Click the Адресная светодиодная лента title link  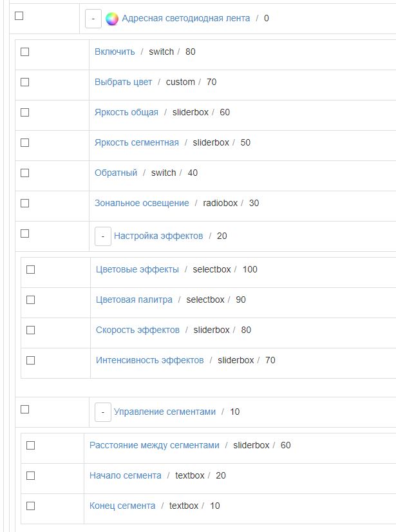[185, 18]
